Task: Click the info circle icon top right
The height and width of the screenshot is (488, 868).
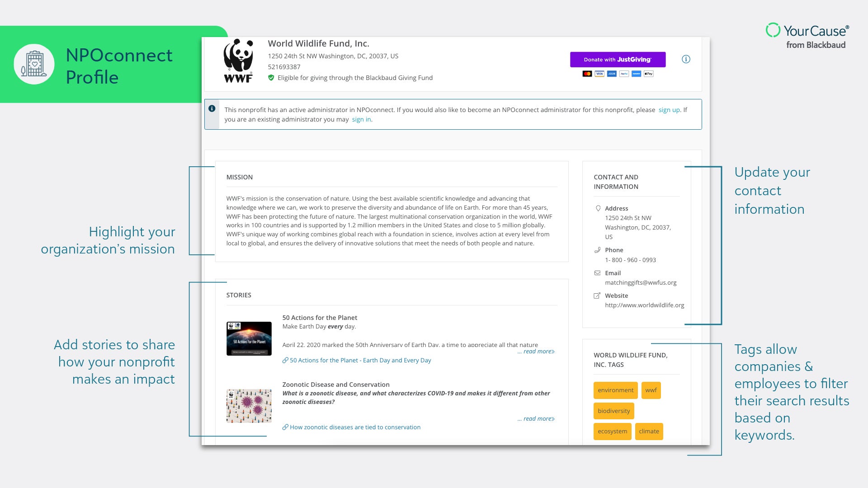Action: [686, 59]
